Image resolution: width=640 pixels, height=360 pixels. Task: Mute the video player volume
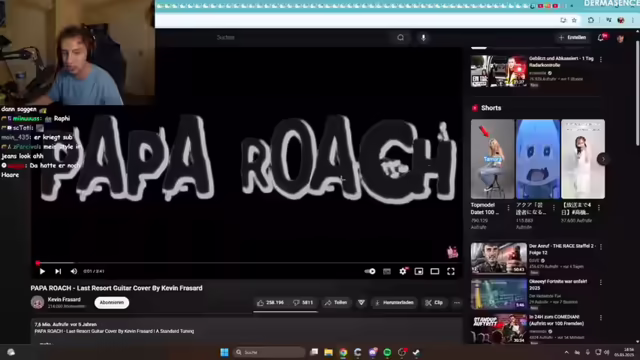pyautogui.click(x=74, y=271)
